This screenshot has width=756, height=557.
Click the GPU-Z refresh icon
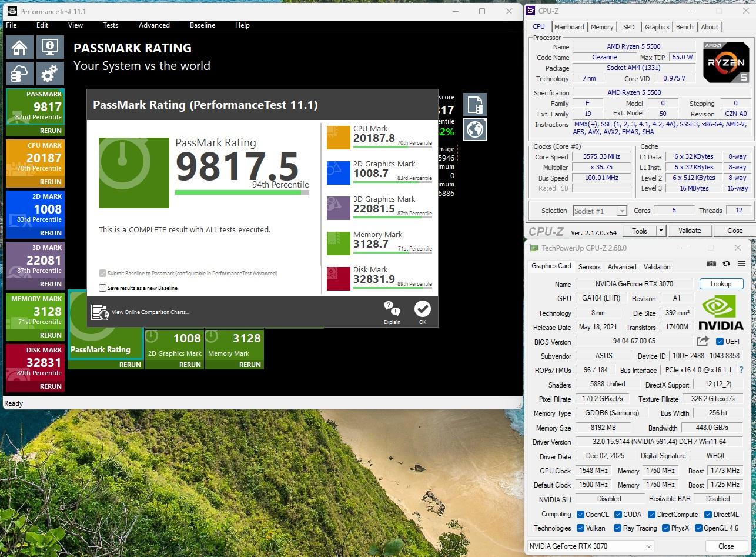pos(726,264)
